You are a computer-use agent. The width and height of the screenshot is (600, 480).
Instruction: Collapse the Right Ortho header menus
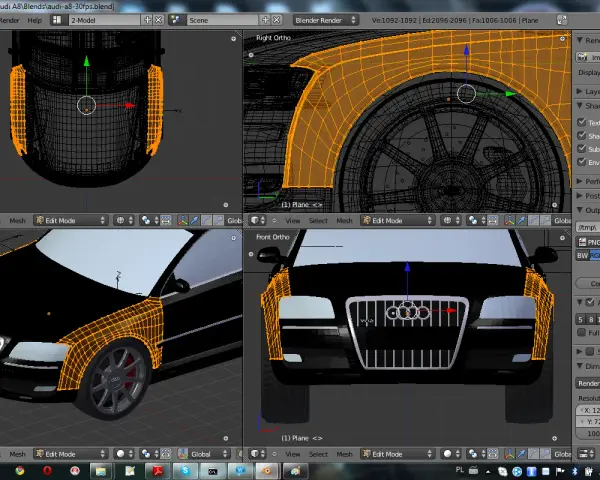[274, 220]
